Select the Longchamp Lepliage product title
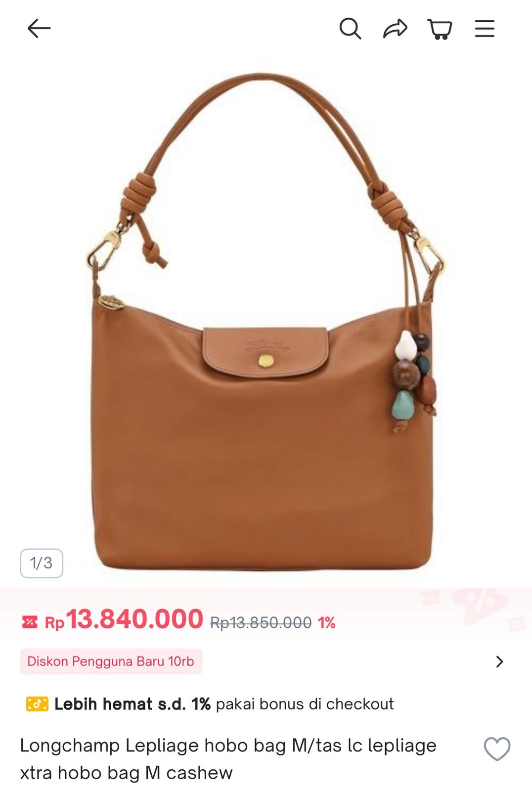 [x=228, y=759]
